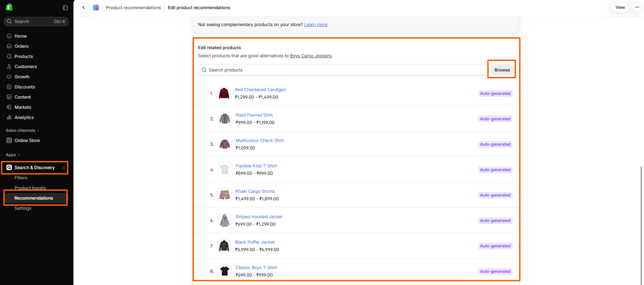
Task: Click the Analytics bar chart icon
Action: [x=9, y=117]
